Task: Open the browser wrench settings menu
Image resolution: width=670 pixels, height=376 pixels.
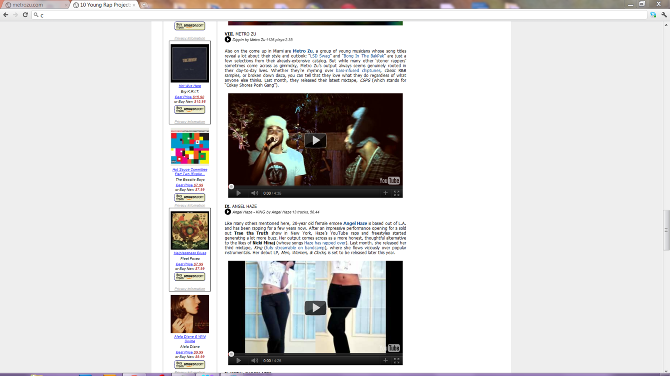Action: tap(664, 15)
